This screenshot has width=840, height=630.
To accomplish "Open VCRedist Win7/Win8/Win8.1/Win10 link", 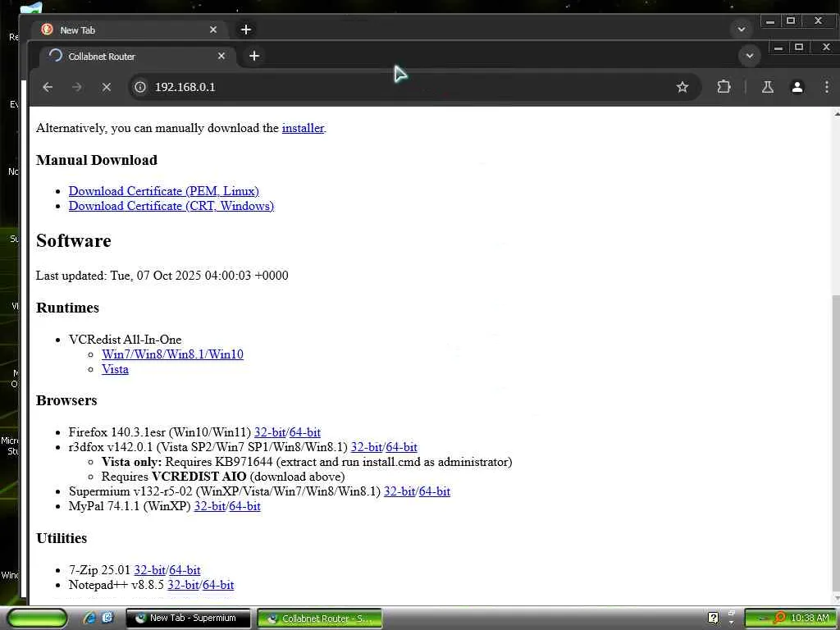I will (x=172, y=354).
